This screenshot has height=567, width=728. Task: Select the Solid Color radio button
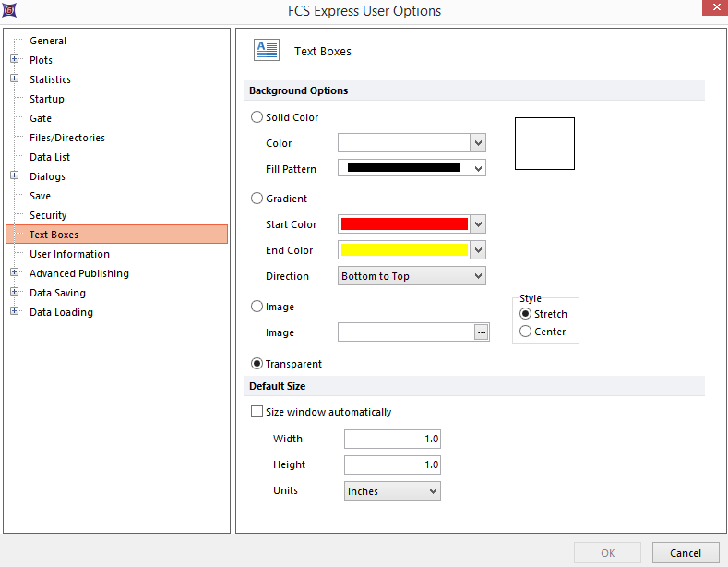point(257,117)
